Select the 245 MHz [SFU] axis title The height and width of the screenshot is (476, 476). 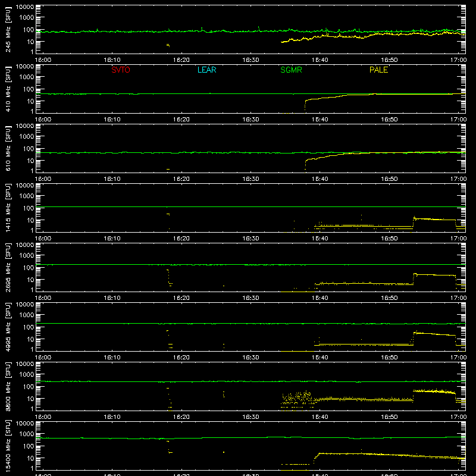[x=8, y=29]
